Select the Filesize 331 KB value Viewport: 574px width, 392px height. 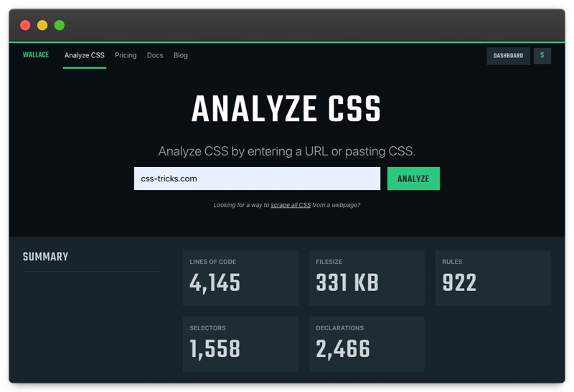[347, 282]
